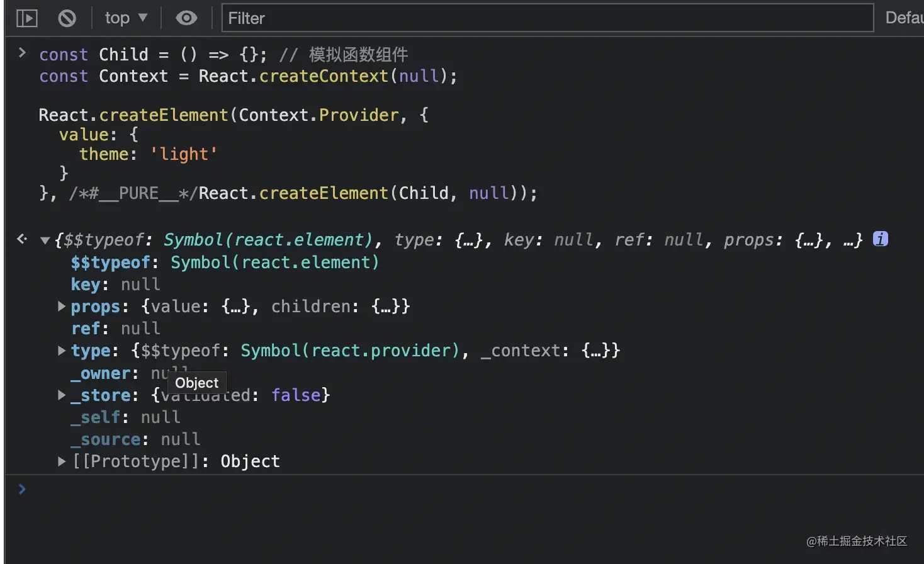Expand the type property
Viewport: 924px width, 564px height.
tap(61, 351)
